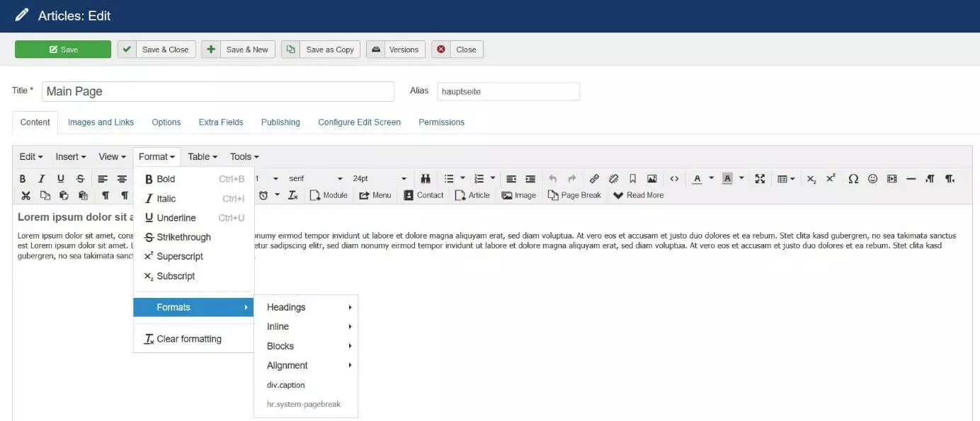Click the Anchor bookmark icon
The height and width of the screenshot is (421, 980).
(x=633, y=179)
